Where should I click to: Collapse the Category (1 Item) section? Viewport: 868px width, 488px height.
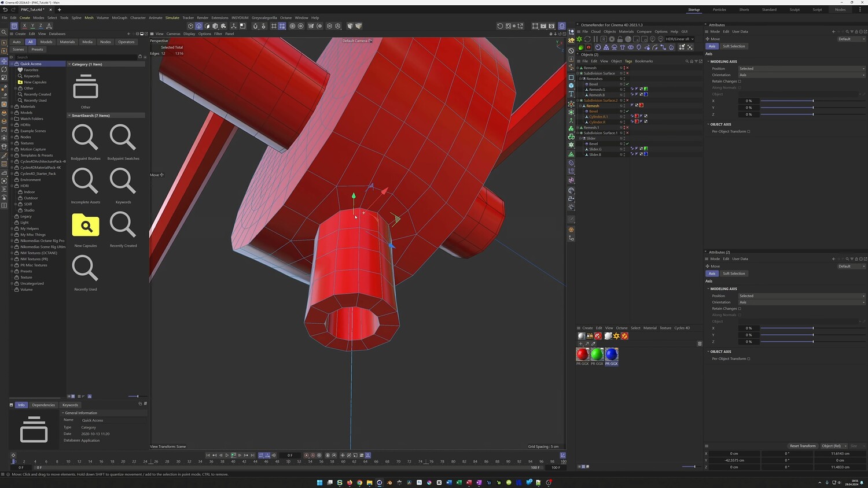coord(69,64)
